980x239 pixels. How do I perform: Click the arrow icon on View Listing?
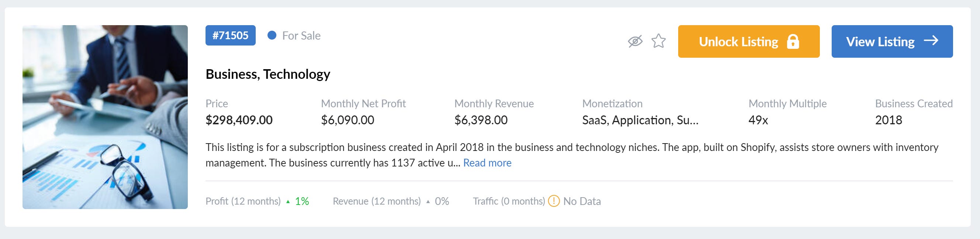click(x=931, y=40)
